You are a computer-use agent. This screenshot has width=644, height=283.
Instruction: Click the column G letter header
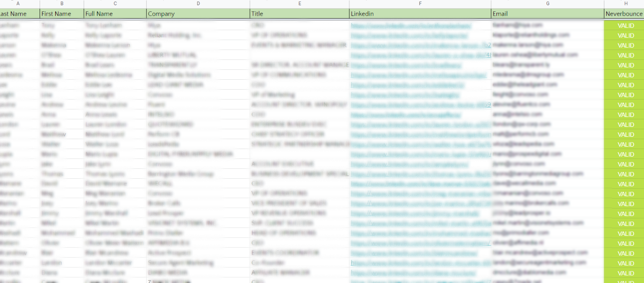click(x=547, y=4)
